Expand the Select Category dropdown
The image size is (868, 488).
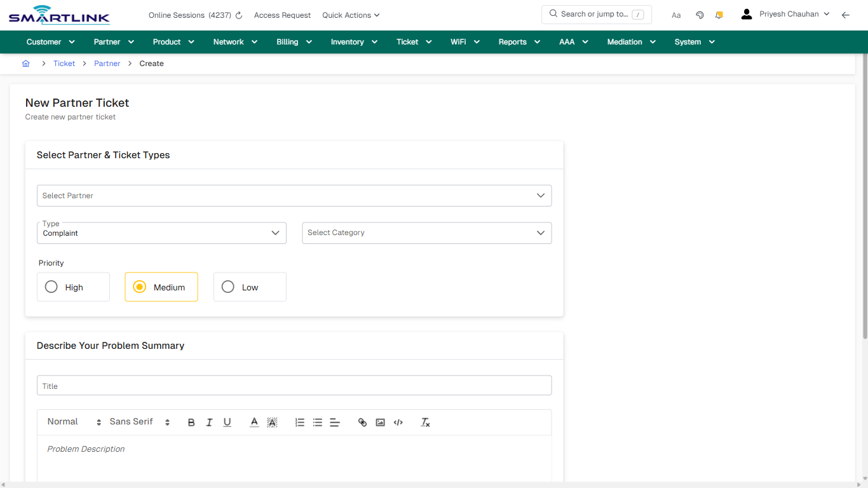[426, 233]
